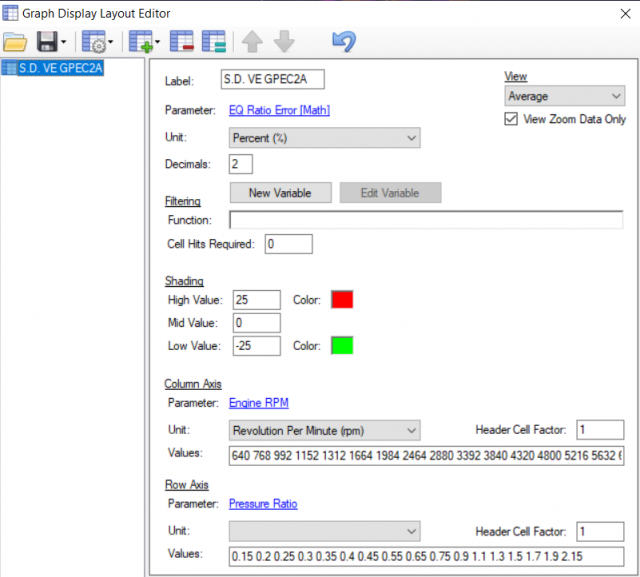Viewport: 640px width, 577px height.
Task: Open EQ Ratio Error [Math] parameter link
Action: click(279, 110)
